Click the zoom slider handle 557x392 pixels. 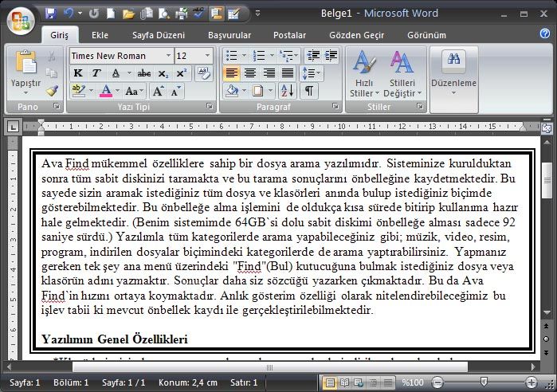pyautogui.click(x=484, y=382)
